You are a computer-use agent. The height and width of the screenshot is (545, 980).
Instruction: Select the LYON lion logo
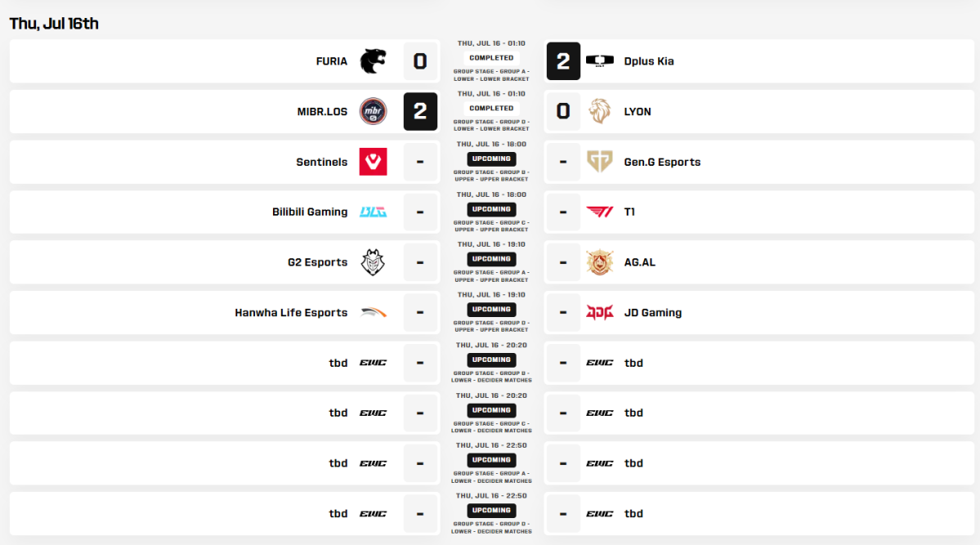point(599,111)
